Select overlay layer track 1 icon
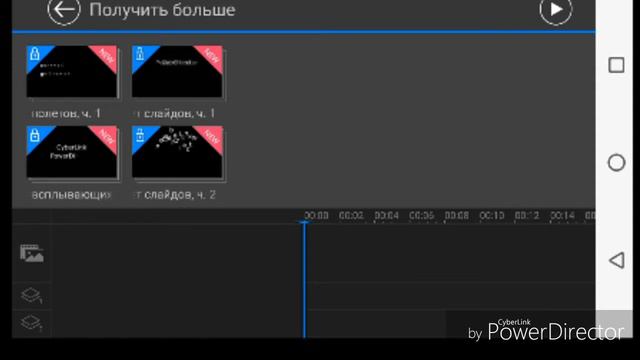Viewport: 640px width, 360px height. pyautogui.click(x=31, y=295)
